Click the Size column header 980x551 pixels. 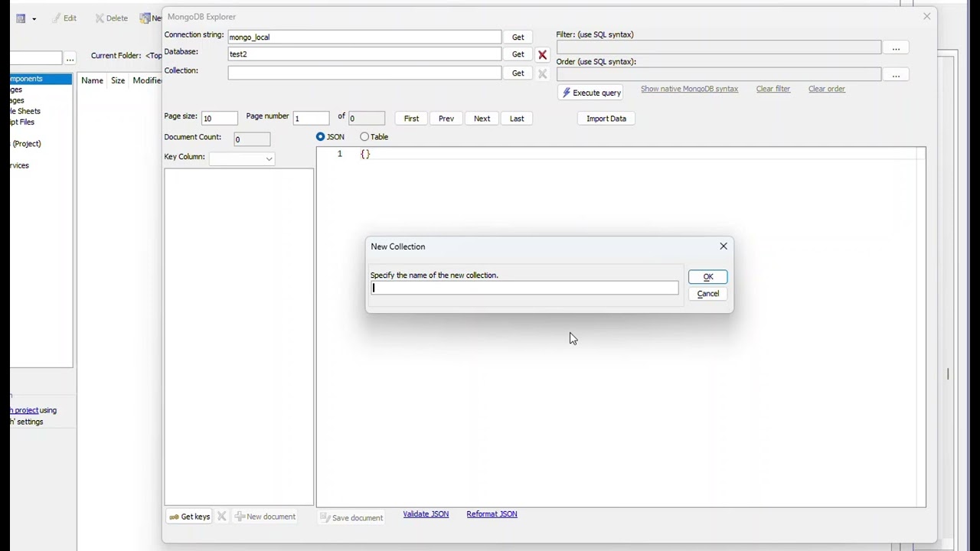click(x=118, y=80)
